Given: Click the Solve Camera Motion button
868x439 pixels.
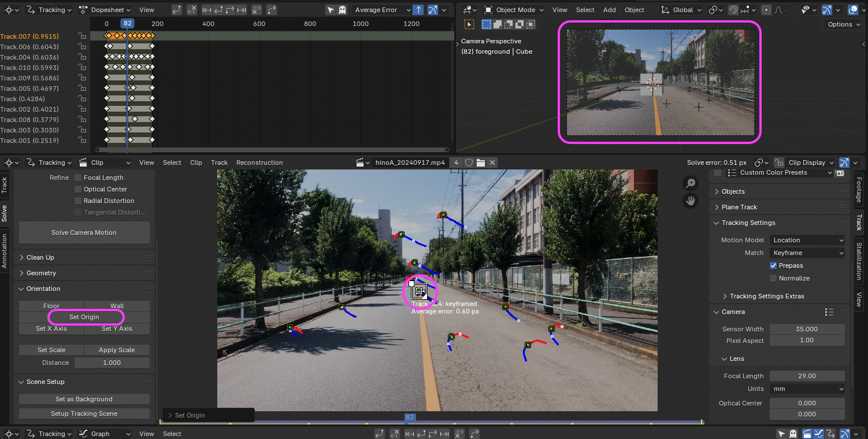Looking at the screenshot, I should pos(84,233).
